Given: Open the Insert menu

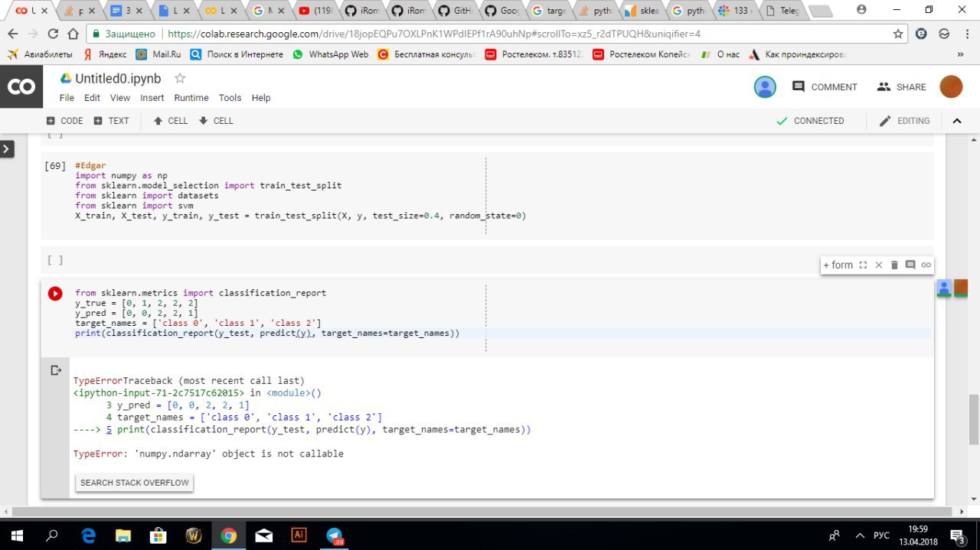Looking at the screenshot, I should pos(152,98).
